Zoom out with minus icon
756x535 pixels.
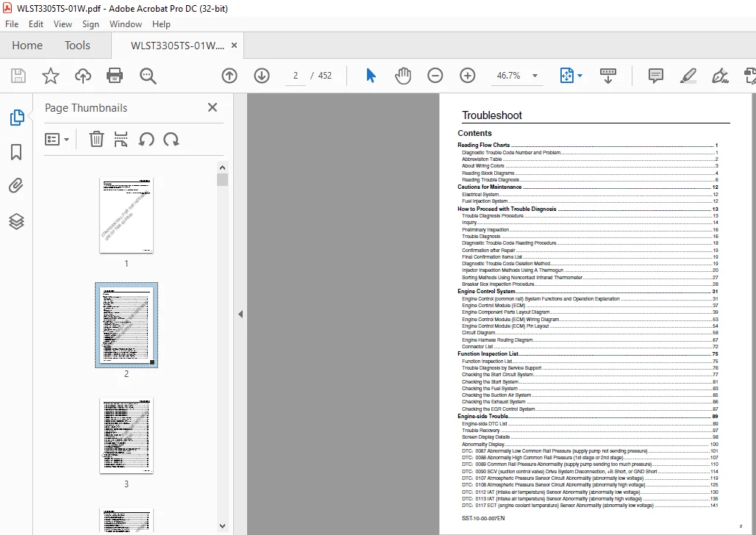(x=435, y=76)
